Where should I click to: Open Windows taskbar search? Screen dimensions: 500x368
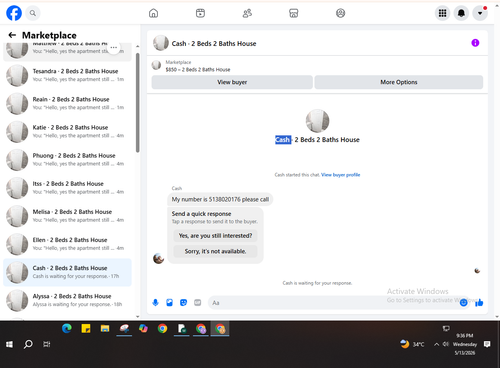click(28, 344)
